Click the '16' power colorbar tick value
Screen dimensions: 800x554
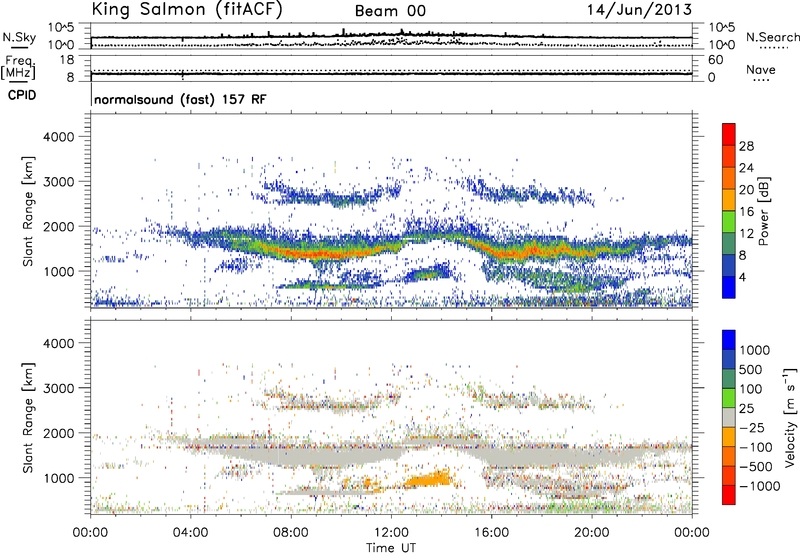746,212
